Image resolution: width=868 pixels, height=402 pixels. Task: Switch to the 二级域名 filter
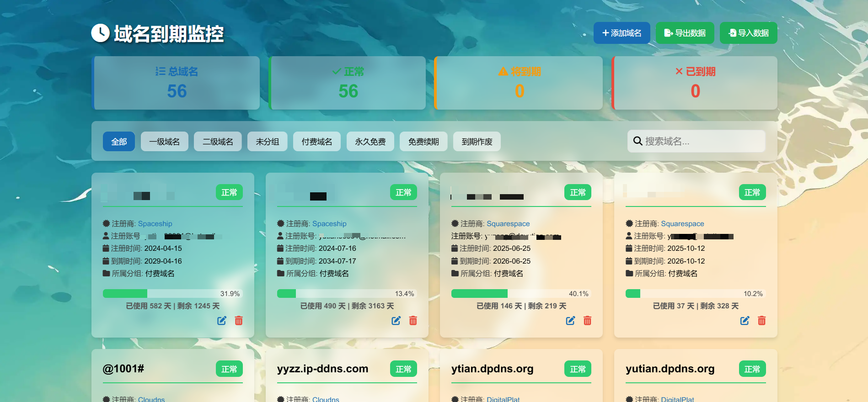click(218, 142)
